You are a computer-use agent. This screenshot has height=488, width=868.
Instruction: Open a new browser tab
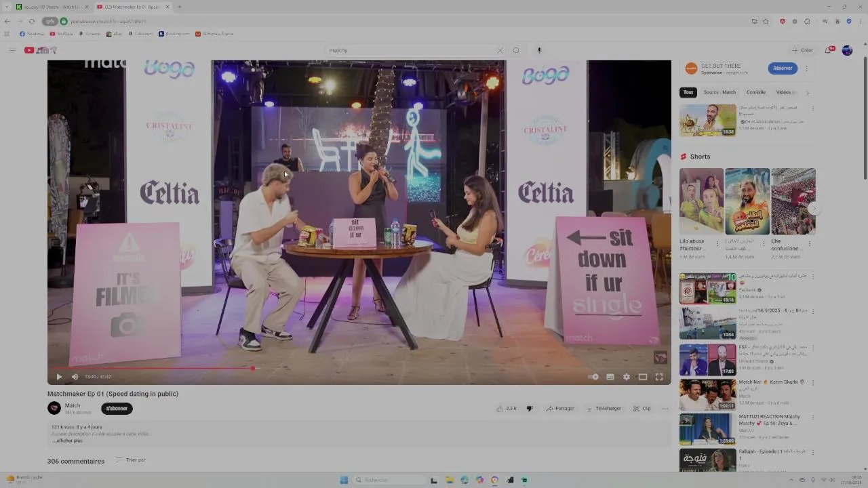pyautogui.click(x=179, y=7)
